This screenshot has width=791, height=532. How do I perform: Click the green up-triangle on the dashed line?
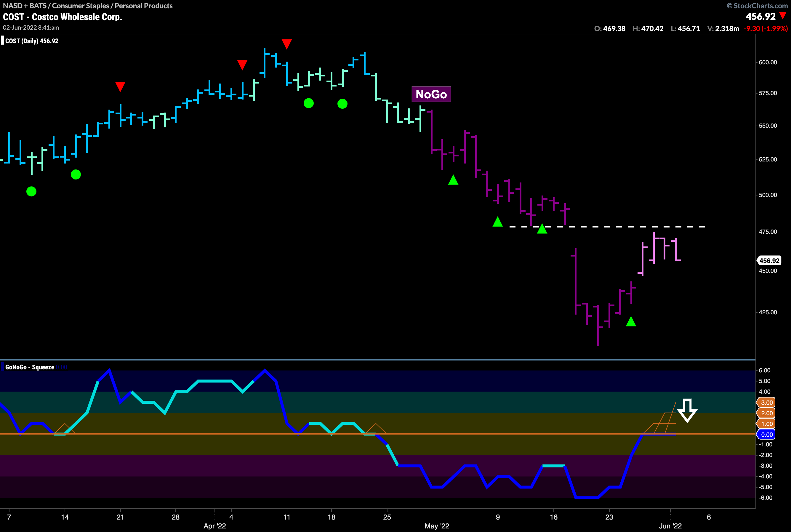click(x=542, y=229)
